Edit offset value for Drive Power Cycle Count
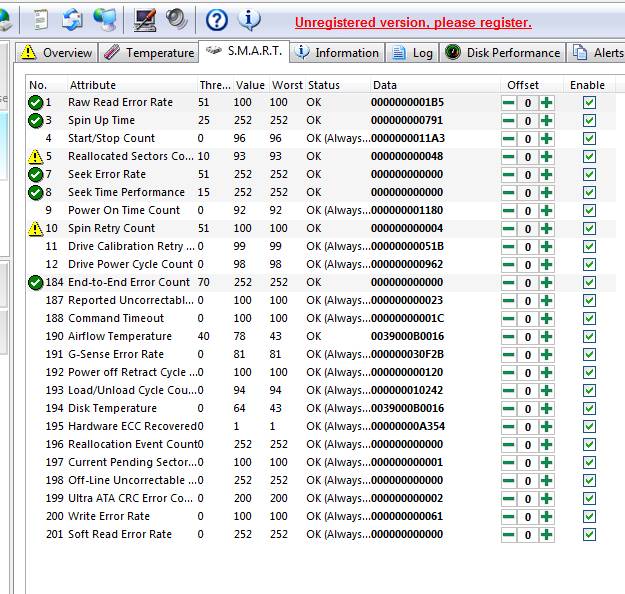The width and height of the screenshot is (625, 594). point(528,265)
